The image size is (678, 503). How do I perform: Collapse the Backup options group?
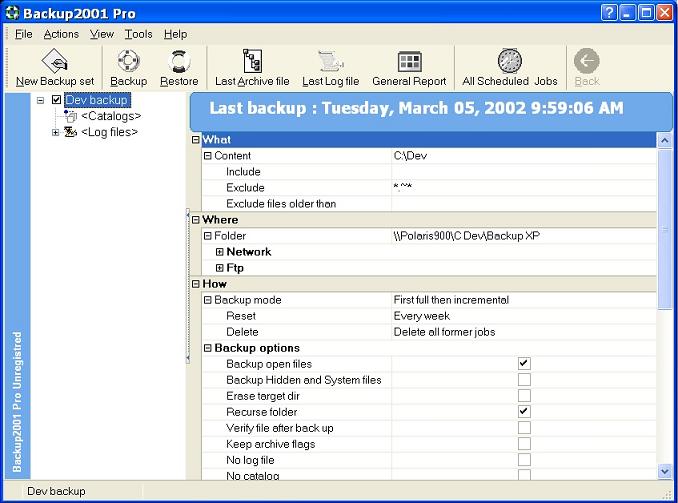pos(208,348)
